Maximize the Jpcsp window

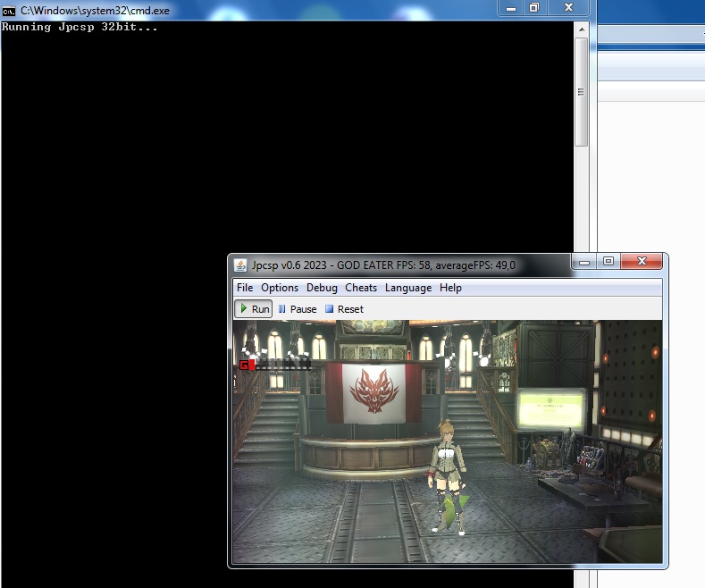pyautogui.click(x=608, y=262)
